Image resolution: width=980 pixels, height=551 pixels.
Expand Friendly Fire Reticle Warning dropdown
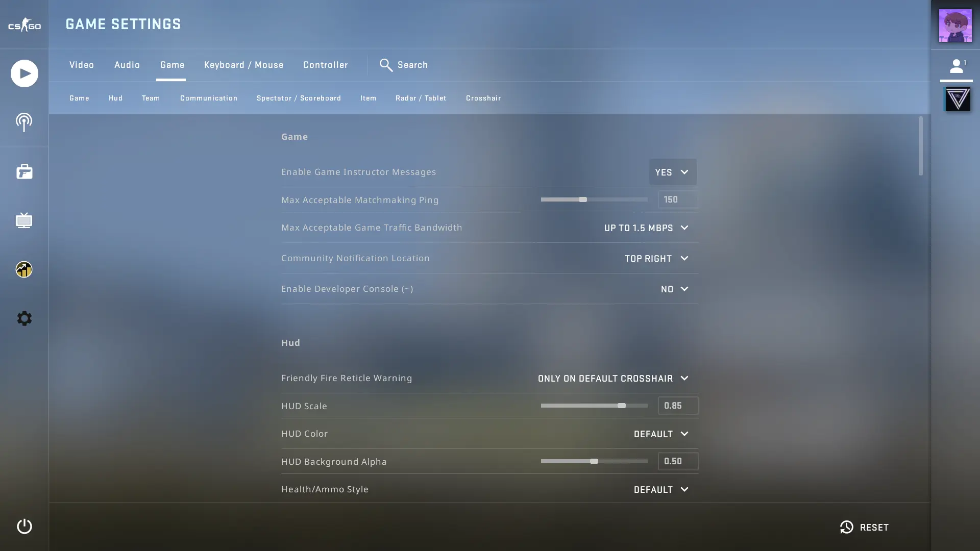(x=613, y=379)
